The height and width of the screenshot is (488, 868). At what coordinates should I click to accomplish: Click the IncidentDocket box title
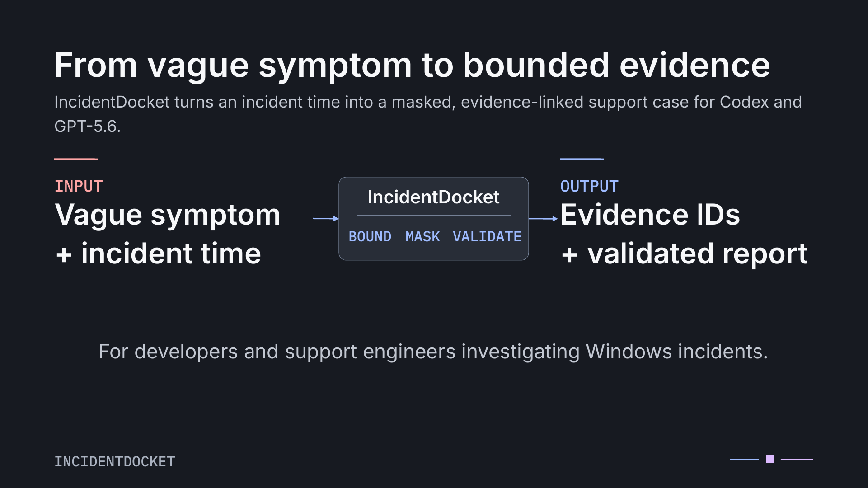(433, 197)
